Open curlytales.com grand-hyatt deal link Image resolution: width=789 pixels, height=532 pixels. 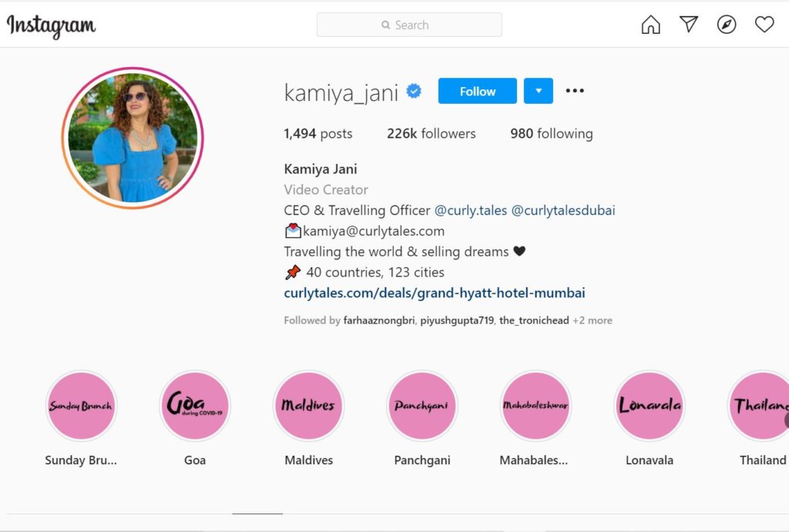click(435, 293)
